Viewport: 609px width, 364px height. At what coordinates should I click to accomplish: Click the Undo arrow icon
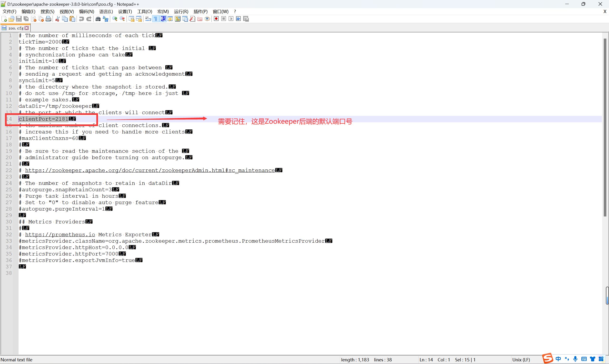tap(81, 19)
